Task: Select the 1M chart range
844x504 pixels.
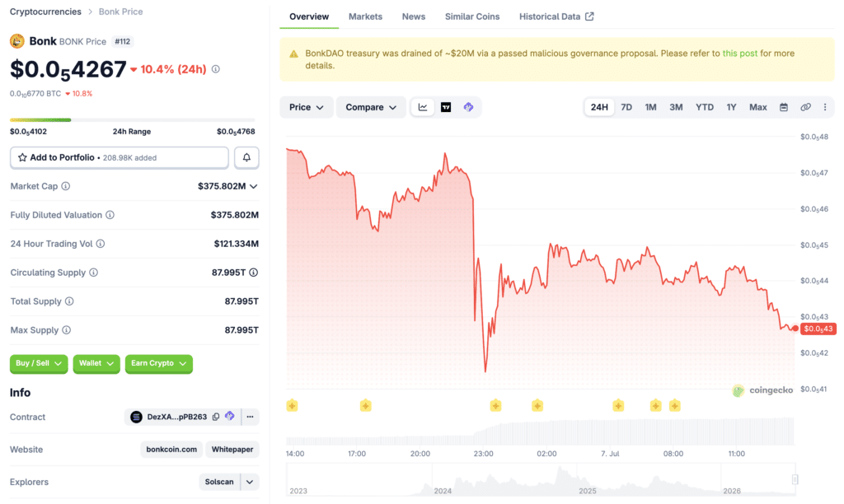Action: pyautogui.click(x=651, y=107)
